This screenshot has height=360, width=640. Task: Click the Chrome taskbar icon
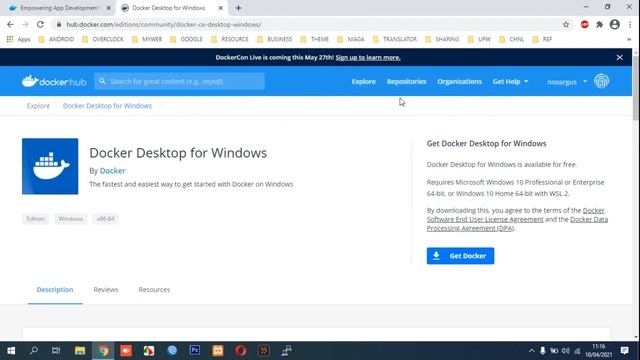(x=103, y=351)
